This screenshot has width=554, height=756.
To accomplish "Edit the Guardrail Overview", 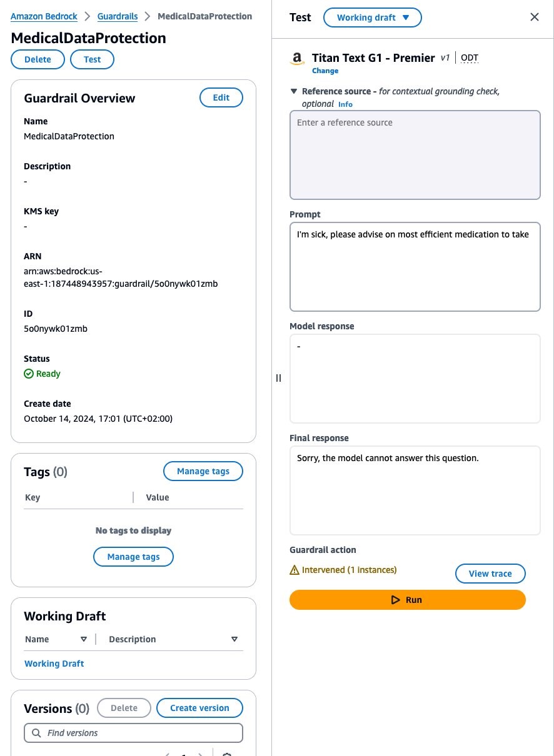I will tap(221, 97).
